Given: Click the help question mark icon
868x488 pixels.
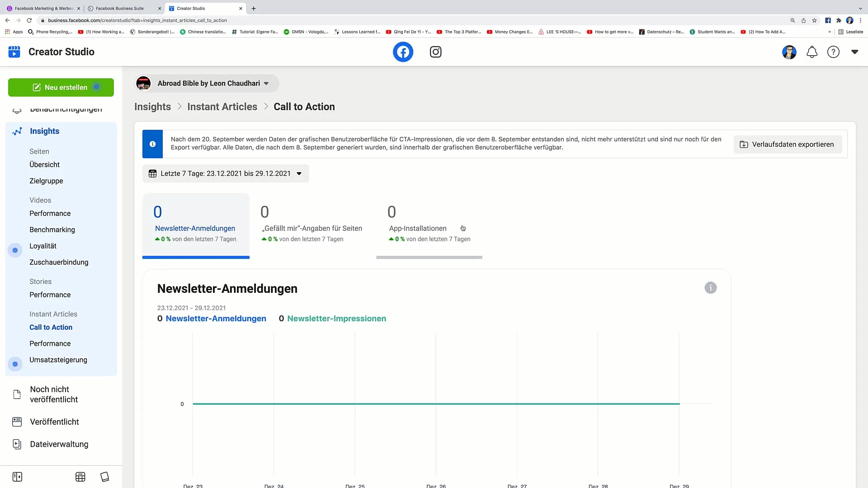Looking at the screenshot, I should pos(834,52).
